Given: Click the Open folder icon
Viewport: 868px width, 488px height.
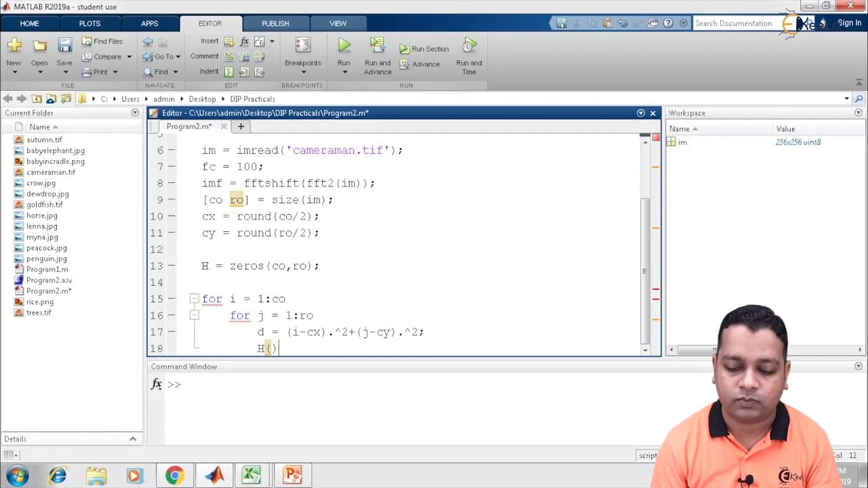Looking at the screenshot, I should 39,45.
